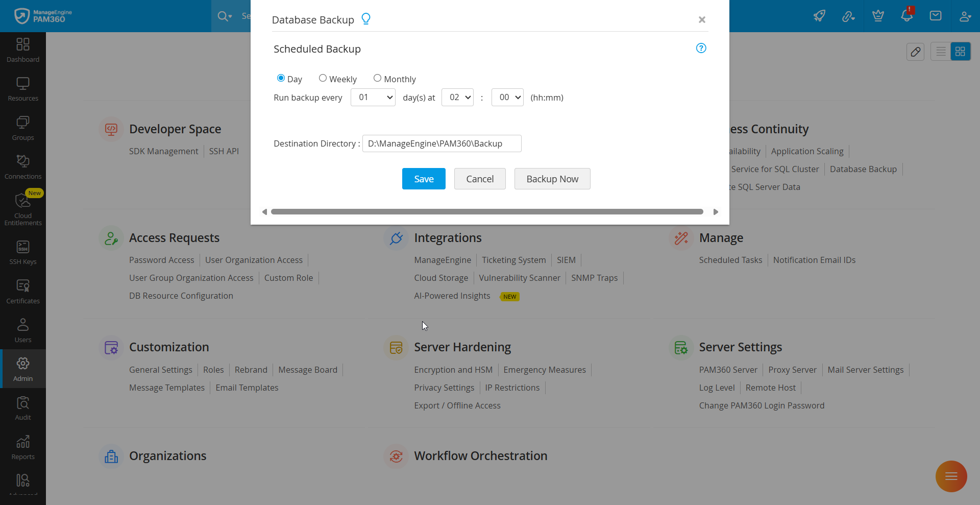Cancel the Database Backup dialog
This screenshot has height=505, width=980.
(x=480, y=179)
